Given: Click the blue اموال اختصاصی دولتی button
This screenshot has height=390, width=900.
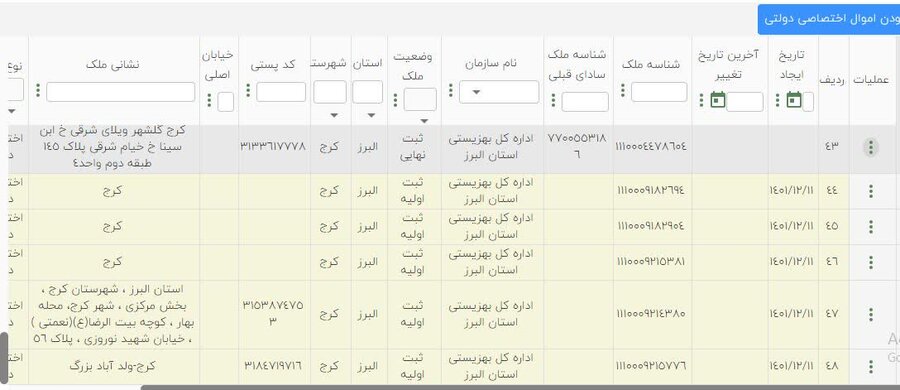Looking at the screenshot, I should pos(829,19).
